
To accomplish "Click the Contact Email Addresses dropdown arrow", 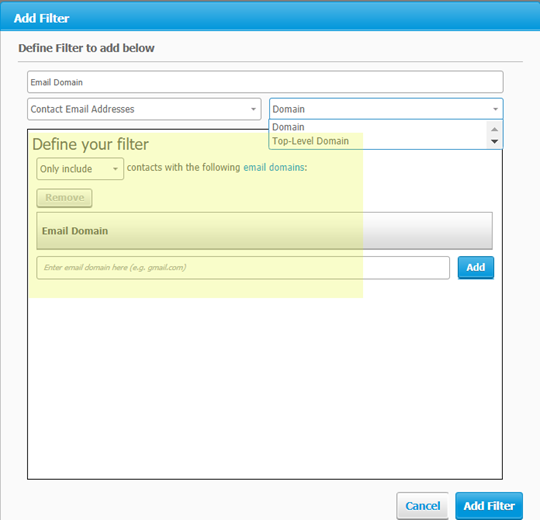I will coord(253,109).
